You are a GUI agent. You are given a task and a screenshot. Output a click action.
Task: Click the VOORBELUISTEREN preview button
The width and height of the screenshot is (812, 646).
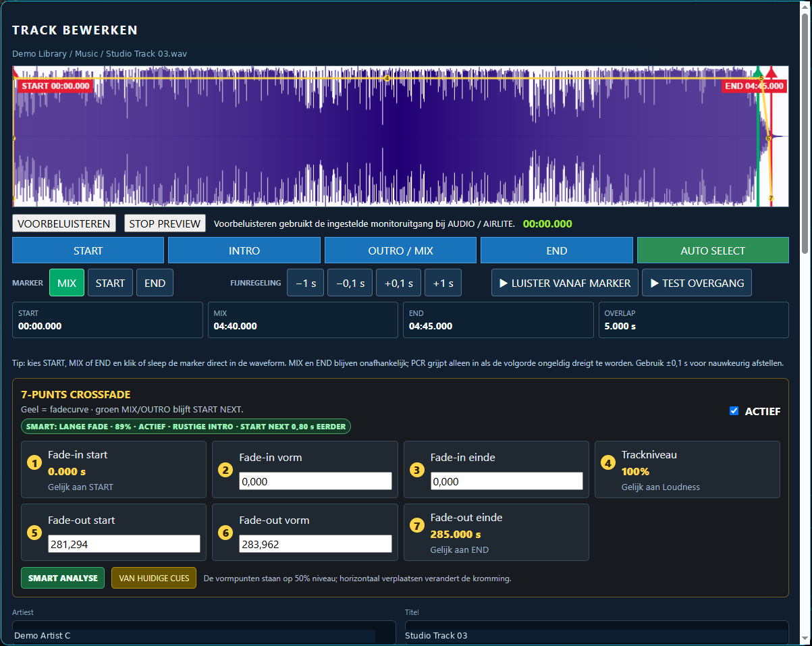coord(64,223)
